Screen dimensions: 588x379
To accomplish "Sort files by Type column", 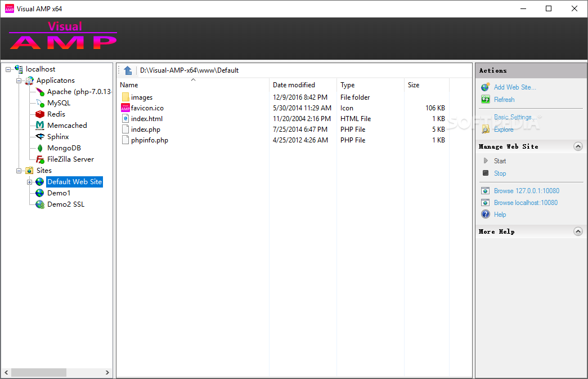I will coord(370,85).
